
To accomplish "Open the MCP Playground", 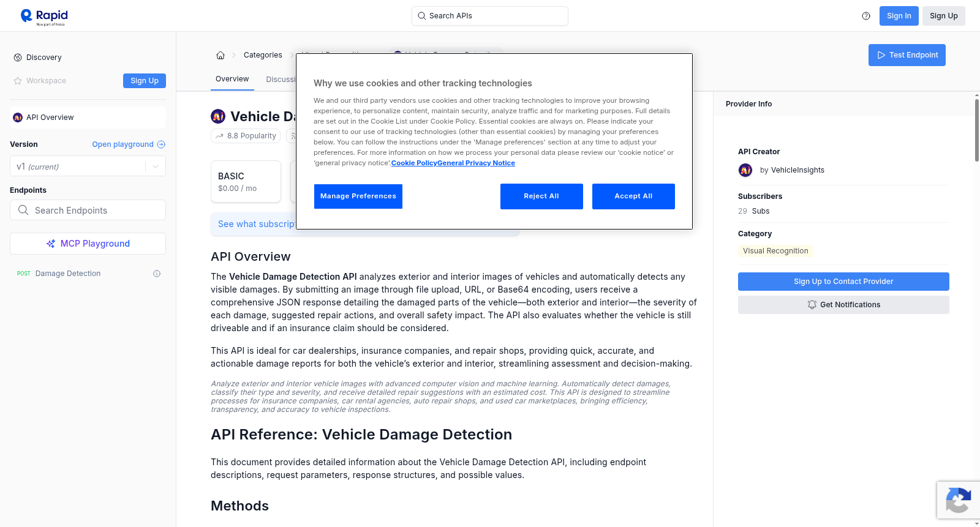I will pos(88,244).
